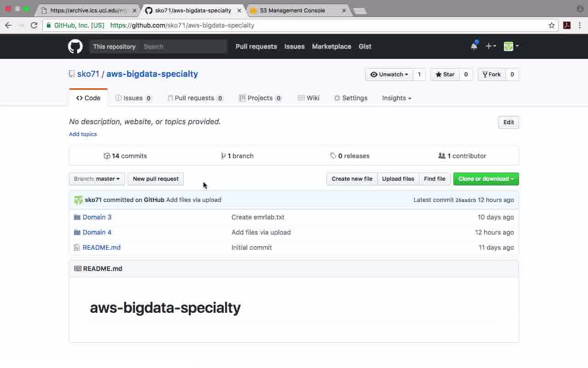588x368 pixels.
Task: Close the sko71/aws-bigdata-specialty tab
Action: [239, 11]
